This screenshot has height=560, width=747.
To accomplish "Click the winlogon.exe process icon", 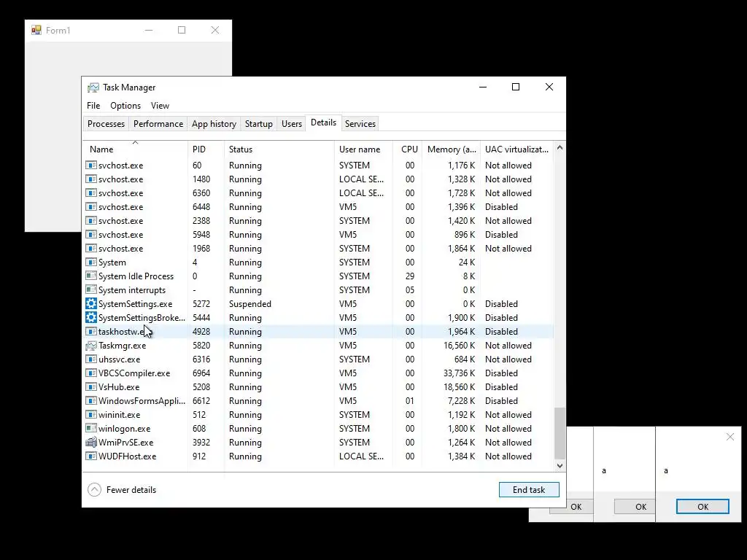I will click(91, 429).
